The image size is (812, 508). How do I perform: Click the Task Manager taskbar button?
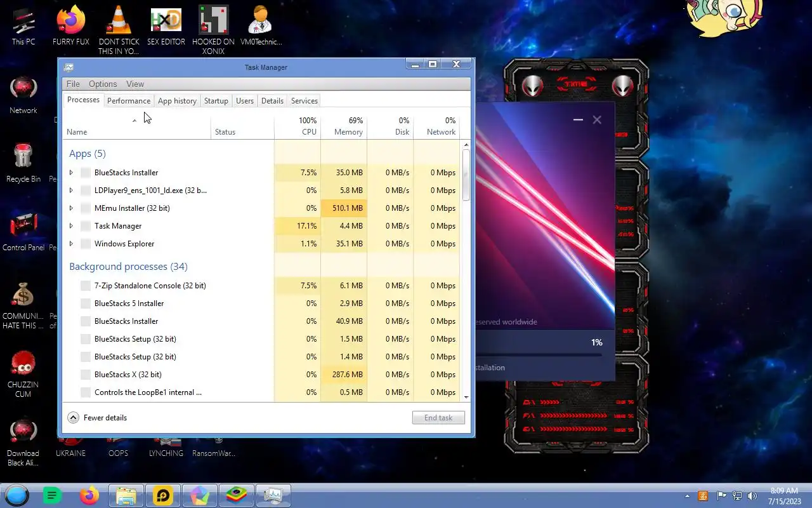click(273, 495)
